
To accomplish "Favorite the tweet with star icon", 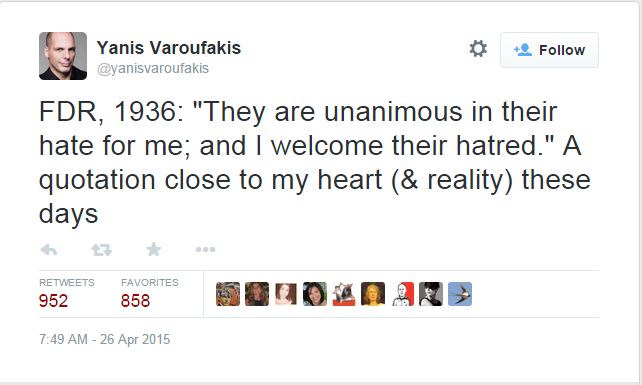I will 154,249.
